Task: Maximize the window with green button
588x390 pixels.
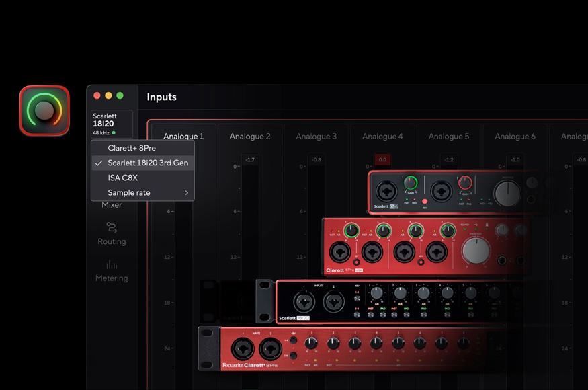Action: 120,95
